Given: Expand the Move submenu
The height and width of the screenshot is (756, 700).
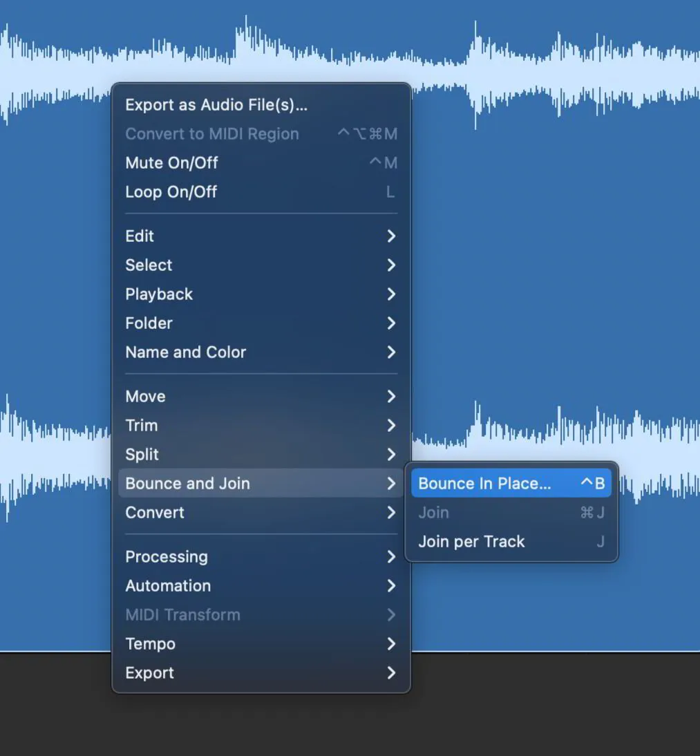Looking at the screenshot, I should coord(145,396).
